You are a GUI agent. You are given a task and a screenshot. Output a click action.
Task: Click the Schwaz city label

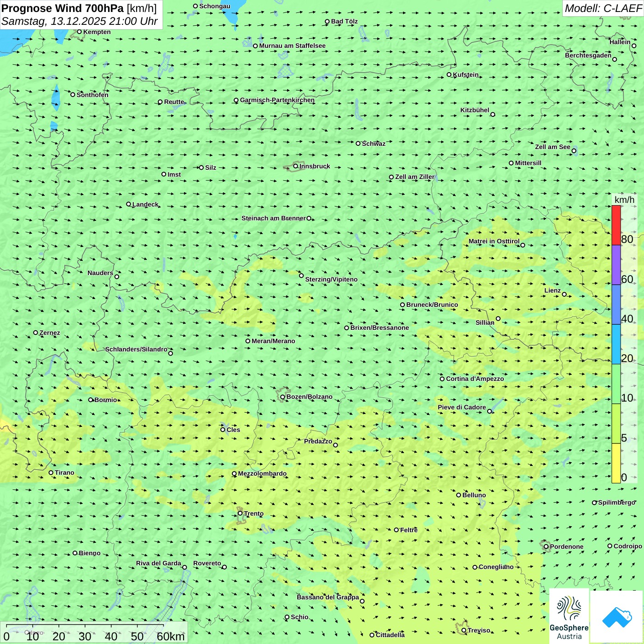[374, 144]
